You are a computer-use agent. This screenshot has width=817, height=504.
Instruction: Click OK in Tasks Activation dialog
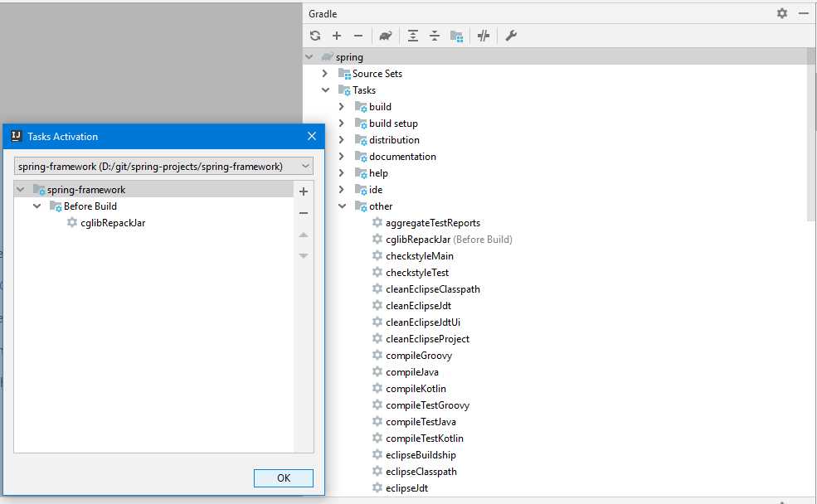tap(284, 478)
